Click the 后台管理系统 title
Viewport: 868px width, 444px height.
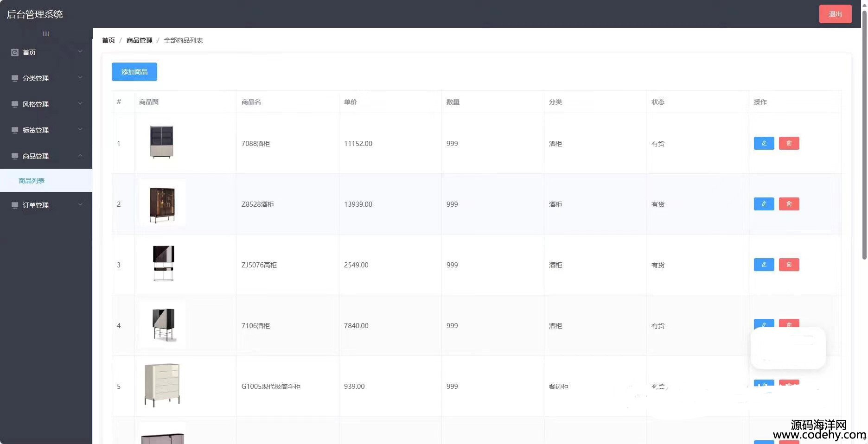click(35, 14)
